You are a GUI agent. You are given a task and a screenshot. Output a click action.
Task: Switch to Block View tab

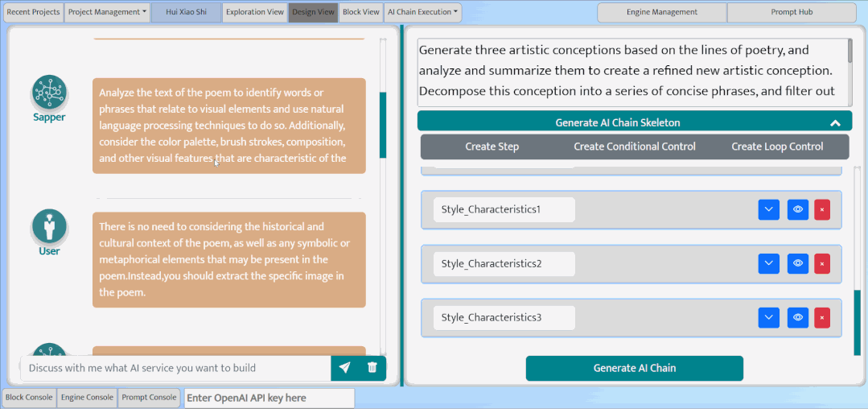tap(361, 12)
